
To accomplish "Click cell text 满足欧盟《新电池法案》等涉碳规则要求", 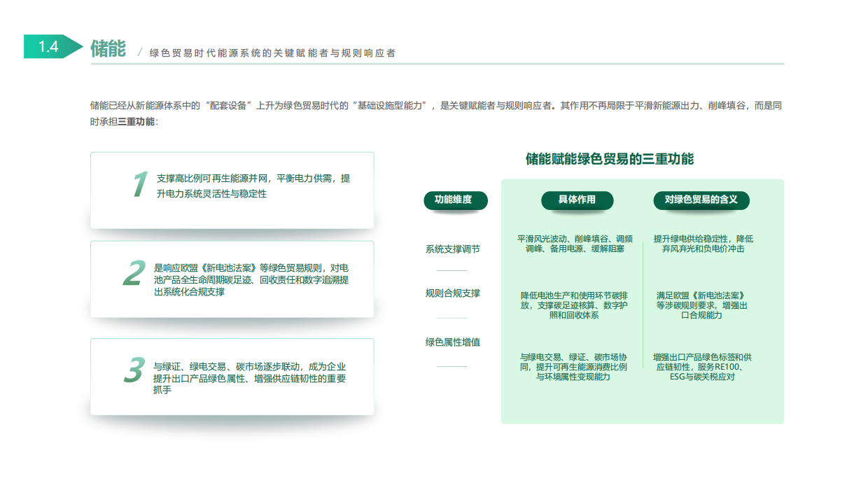I will pyautogui.click(x=701, y=300).
